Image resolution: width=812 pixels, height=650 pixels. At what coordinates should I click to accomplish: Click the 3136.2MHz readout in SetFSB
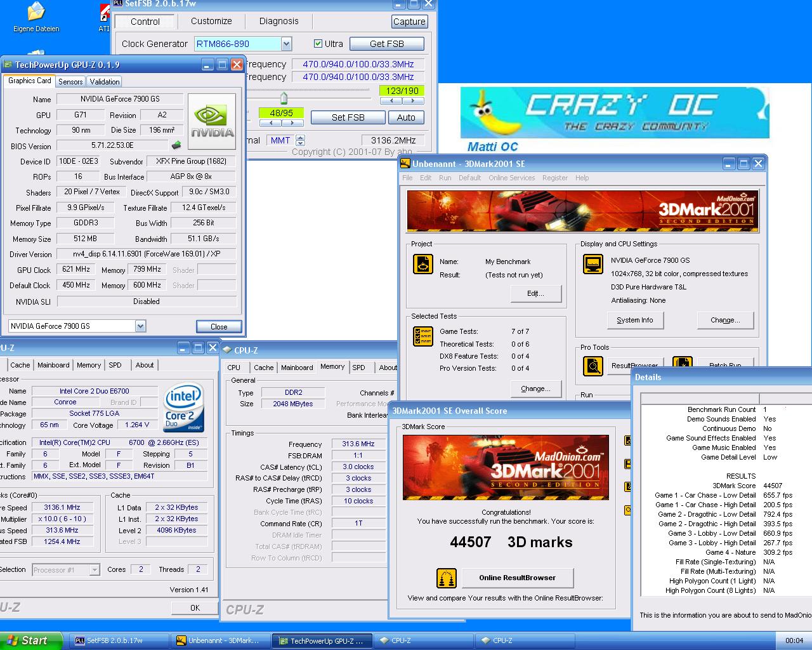tap(393, 140)
